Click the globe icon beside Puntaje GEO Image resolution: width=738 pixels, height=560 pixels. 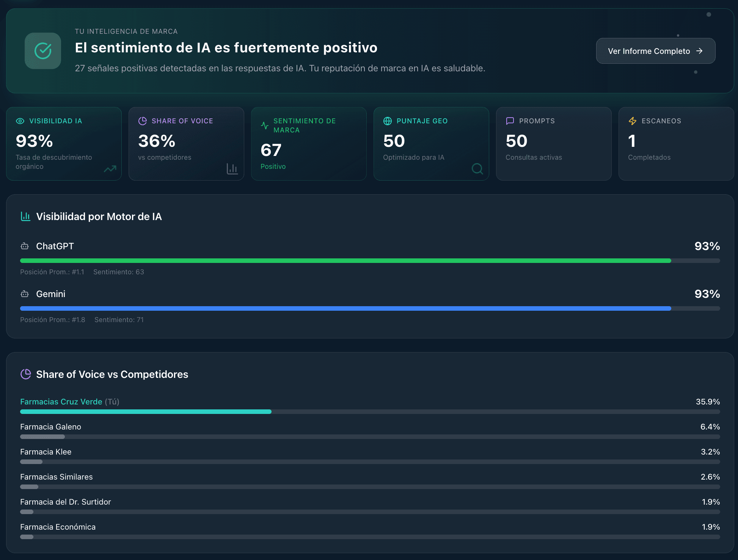[x=388, y=121]
